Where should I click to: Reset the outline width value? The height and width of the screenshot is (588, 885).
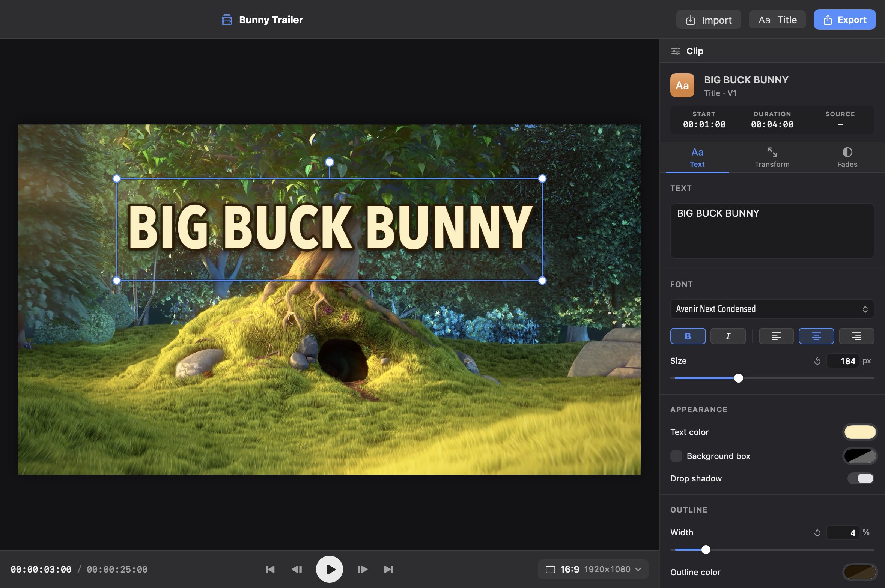(x=817, y=533)
